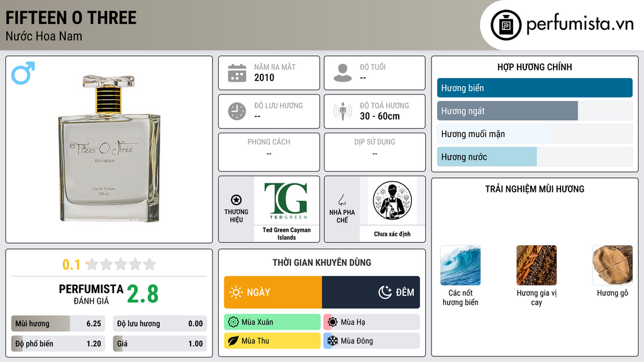Click the nose icon above Nhà pha chế
The height and width of the screenshot is (362, 644).
click(341, 200)
